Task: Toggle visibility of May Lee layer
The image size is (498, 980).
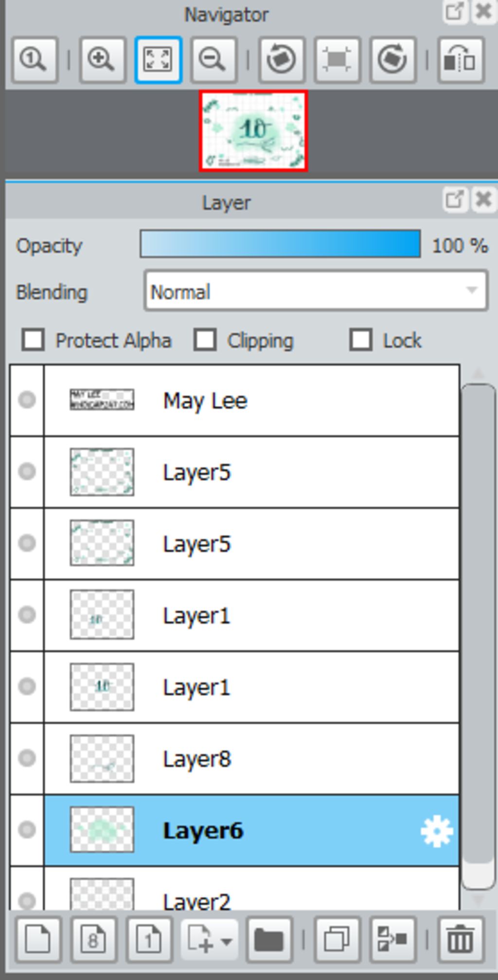Action: [27, 400]
